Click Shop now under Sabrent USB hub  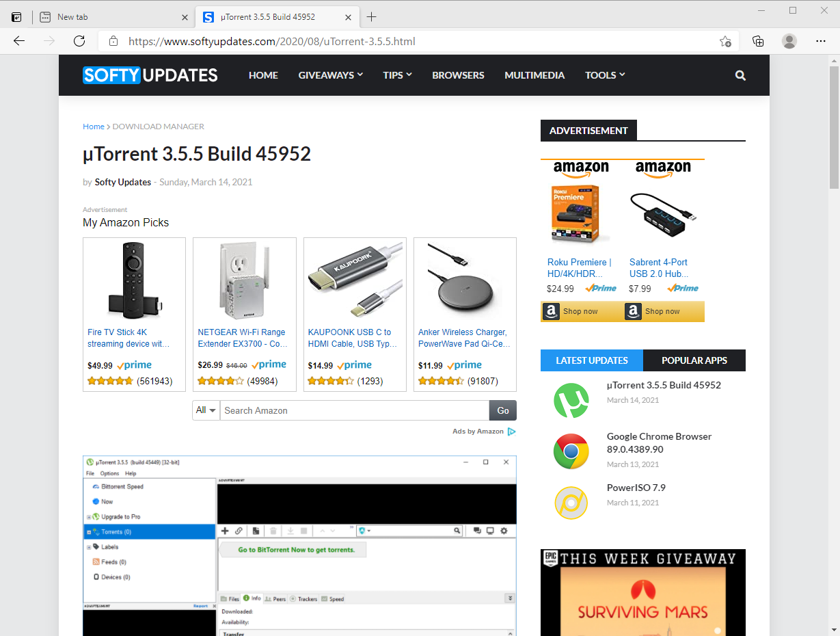click(x=662, y=311)
